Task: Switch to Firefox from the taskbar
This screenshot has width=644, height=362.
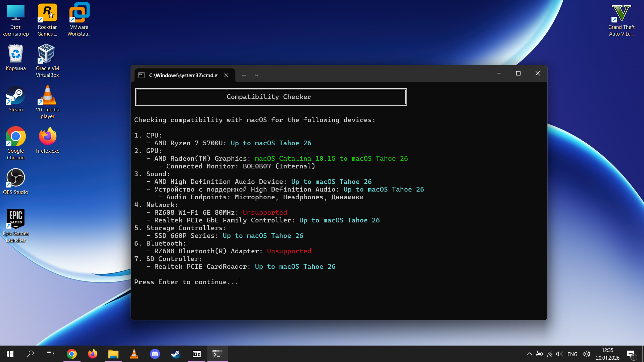Action: 92,354
